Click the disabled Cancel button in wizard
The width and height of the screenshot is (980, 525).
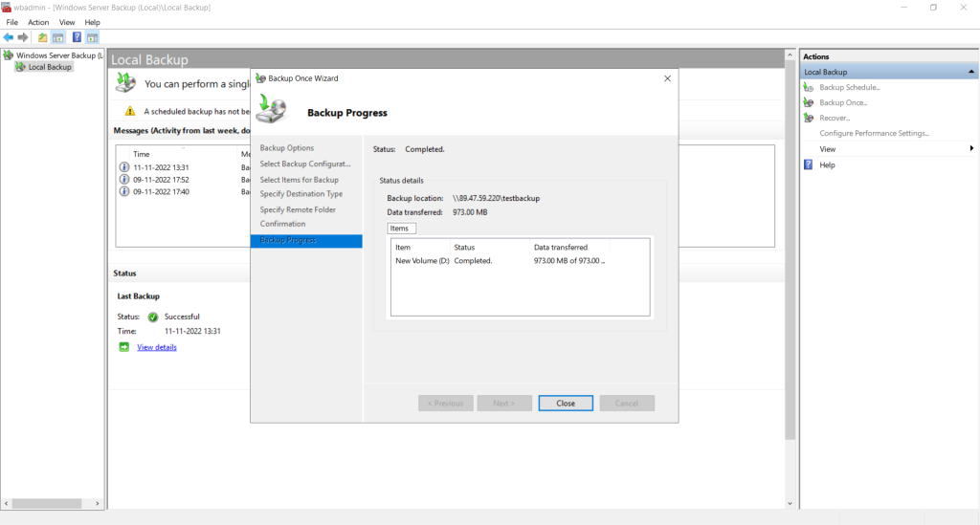[x=627, y=404]
